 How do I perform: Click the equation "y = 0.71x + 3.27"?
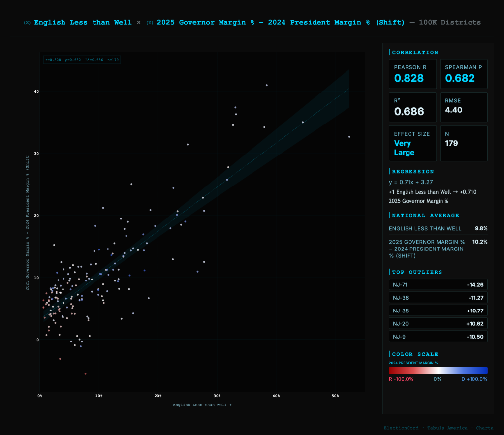pos(411,182)
